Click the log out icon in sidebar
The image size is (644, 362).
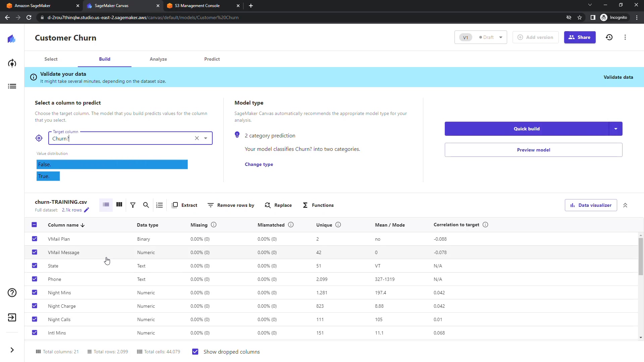12,317
